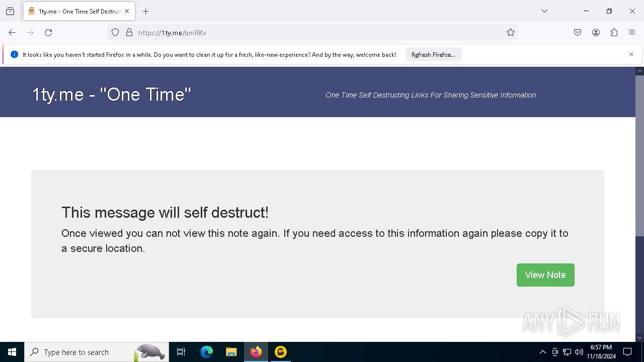The height and width of the screenshot is (362, 644).
Task: Open the yellow CyberGhost taskbar app
Action: 281,352
